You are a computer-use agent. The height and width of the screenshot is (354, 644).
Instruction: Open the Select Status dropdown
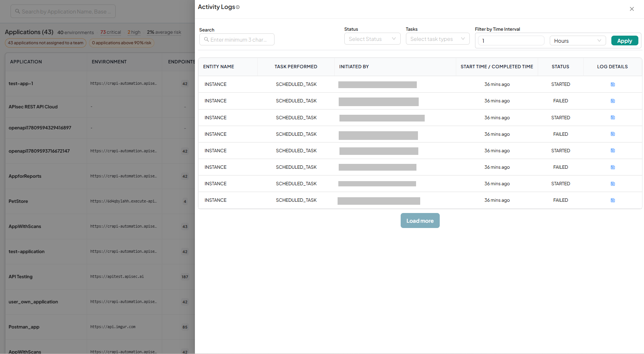coord(372,39)
